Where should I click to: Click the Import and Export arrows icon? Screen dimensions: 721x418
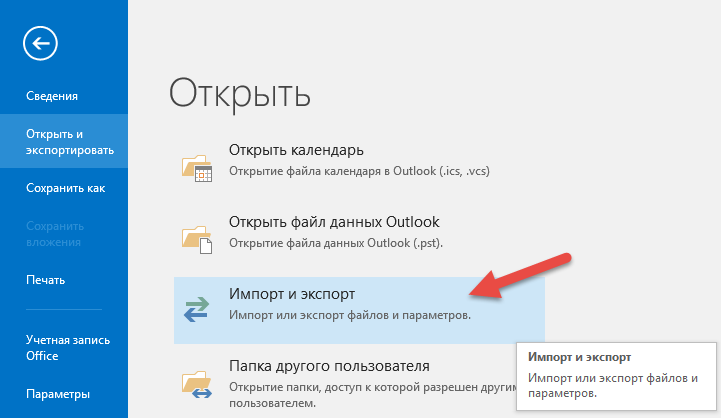(196, 309)
